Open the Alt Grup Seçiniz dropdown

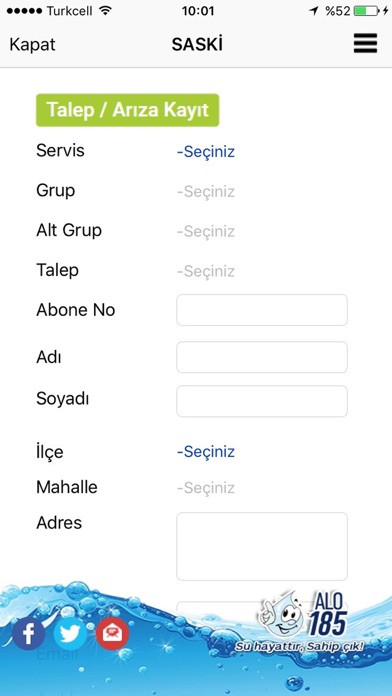click(206, 231)
